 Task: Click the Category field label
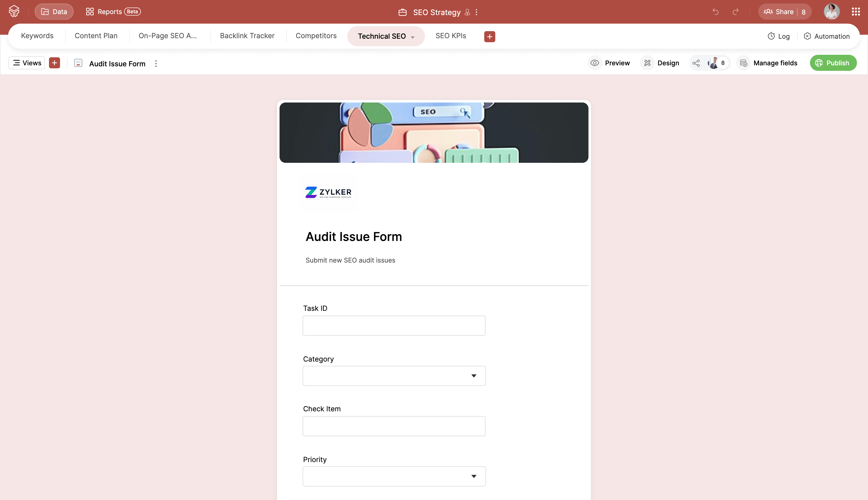point(318,359)
